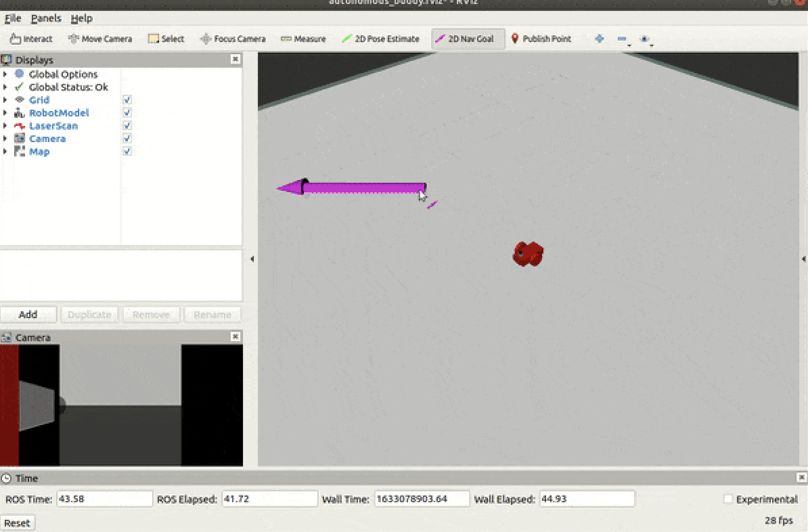Close the Time panel
The image size is (808, 532).
801,477
